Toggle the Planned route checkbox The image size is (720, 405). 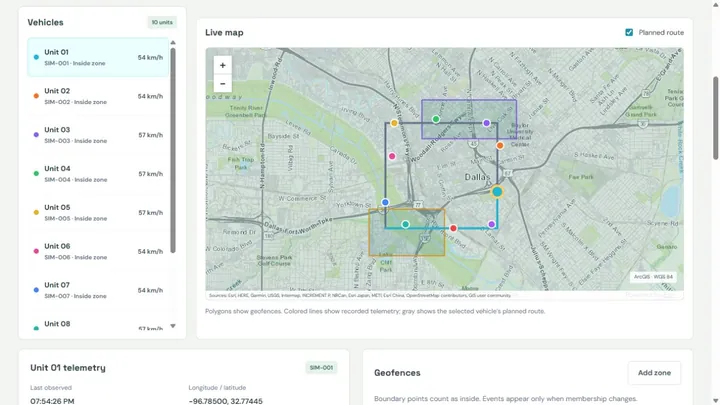pos(629,33)
